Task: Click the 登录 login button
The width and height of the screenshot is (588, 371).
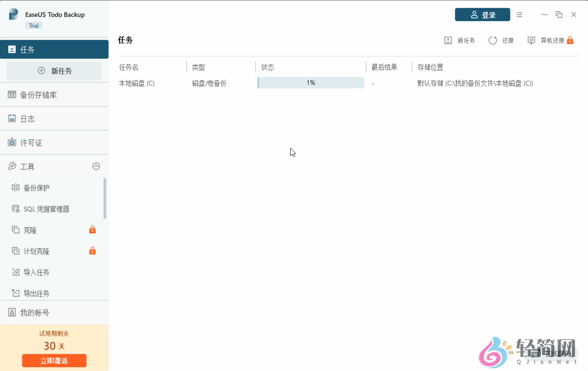Action: tap(482, 15)
